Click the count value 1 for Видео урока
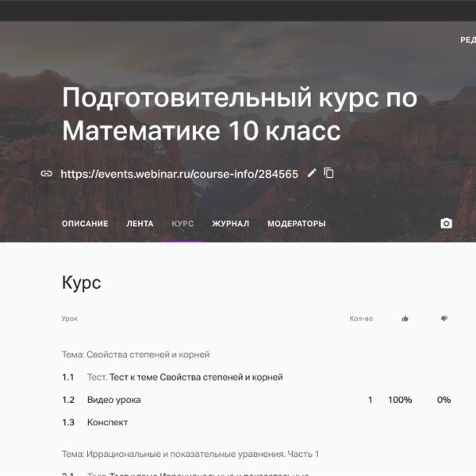476x476 pixels. pyautogui.click(x=370, y=400)
